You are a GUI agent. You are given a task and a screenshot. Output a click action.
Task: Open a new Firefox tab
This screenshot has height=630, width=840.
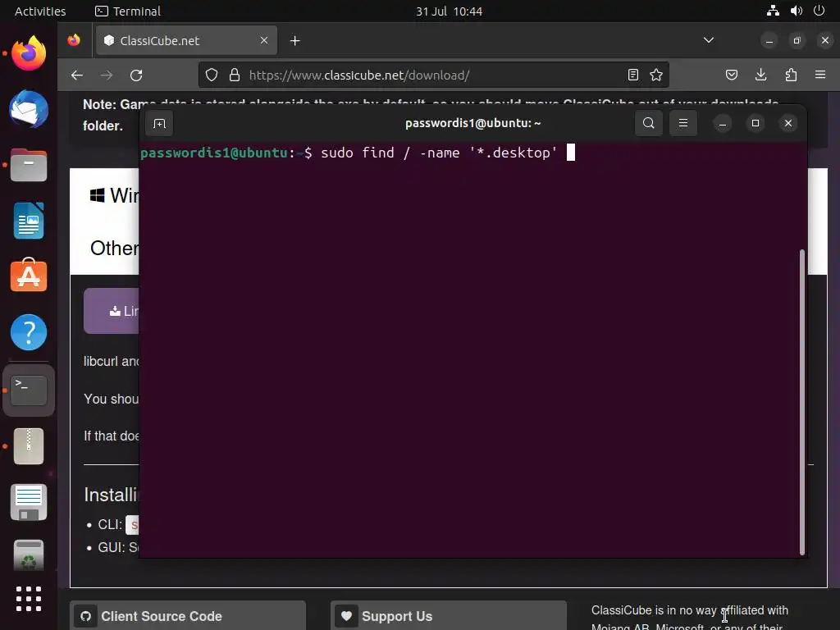[294, 41]
